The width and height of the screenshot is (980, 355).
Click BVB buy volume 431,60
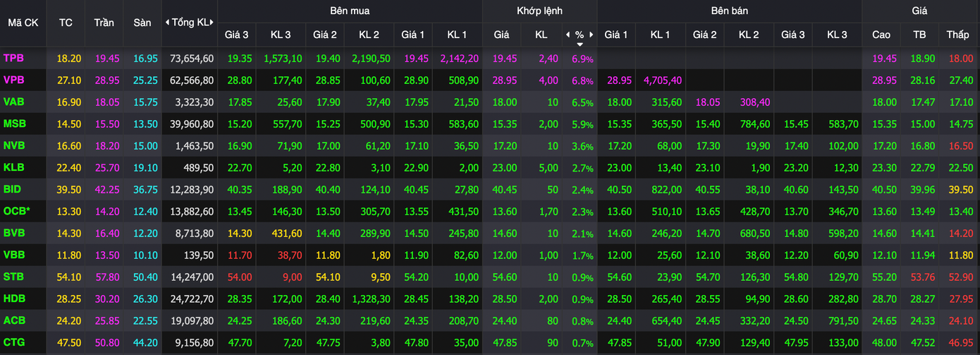(287, 234)
